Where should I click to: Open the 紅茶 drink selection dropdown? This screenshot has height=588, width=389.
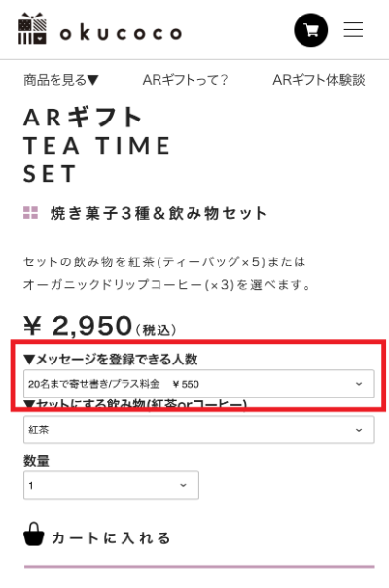click(198, 430)
